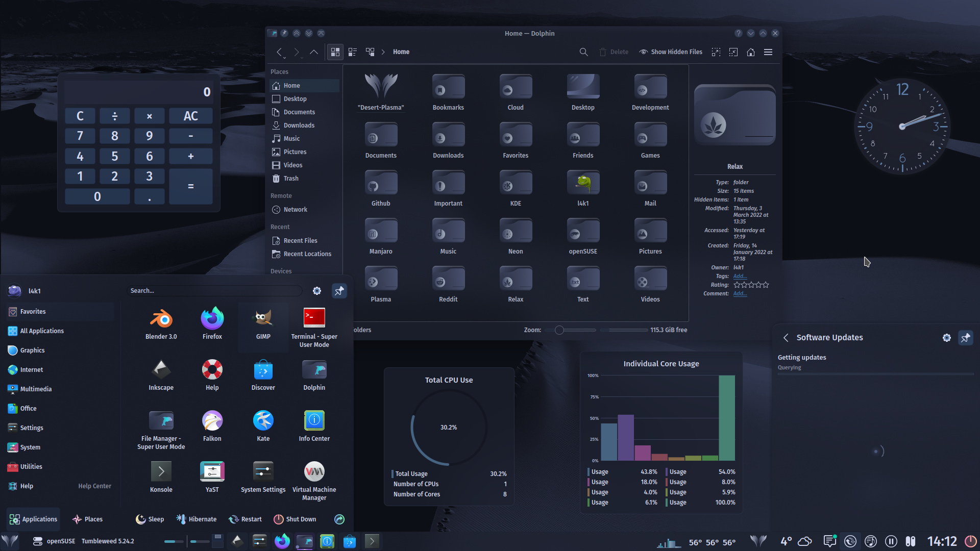Open Multimedia category in launcher
980x551 pixels.
click(60, 389)
